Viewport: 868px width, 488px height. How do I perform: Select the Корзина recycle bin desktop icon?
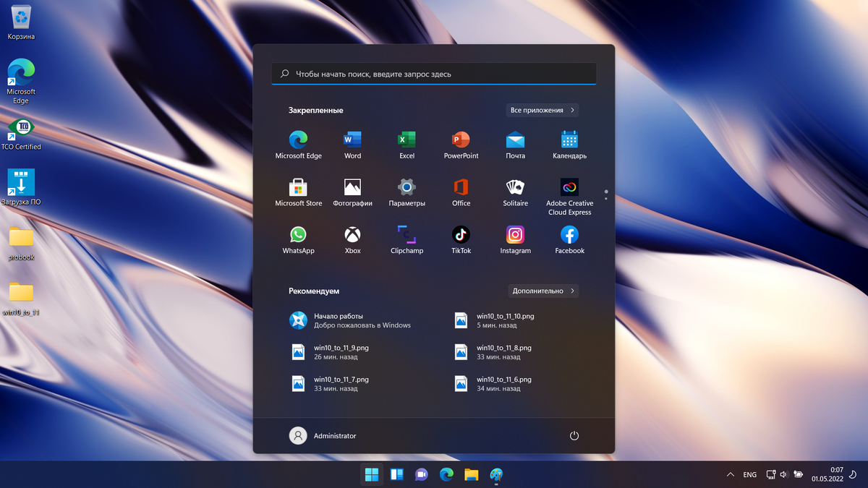click(21, 22)
